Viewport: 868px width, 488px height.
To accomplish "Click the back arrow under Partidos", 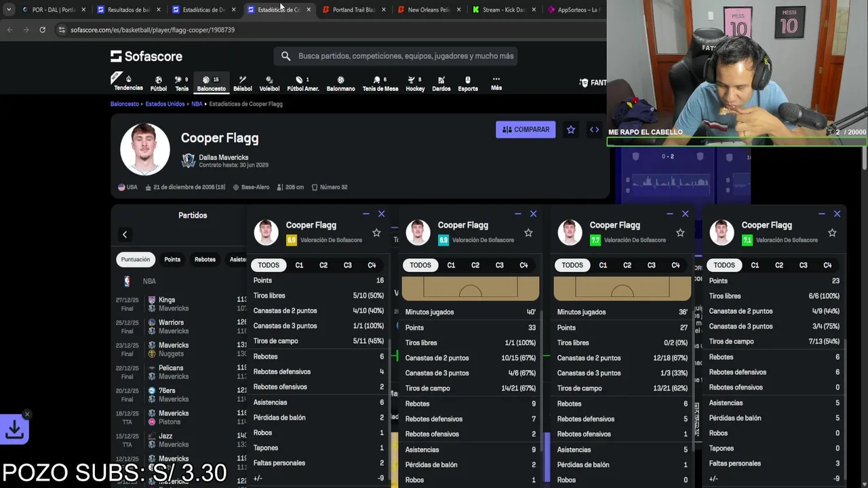I will click(125, 235).
